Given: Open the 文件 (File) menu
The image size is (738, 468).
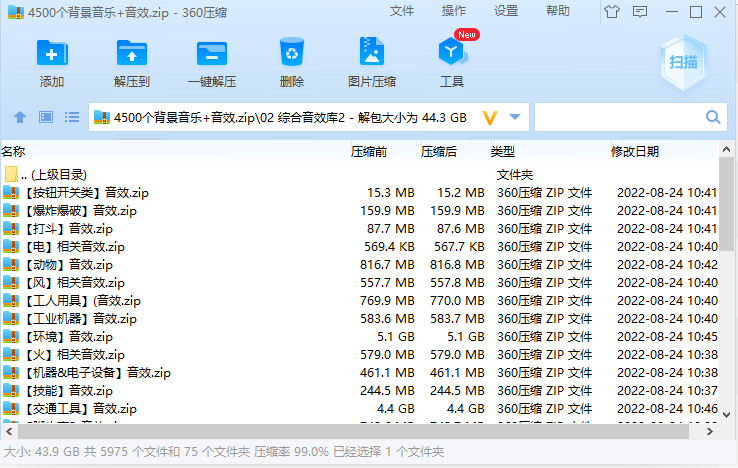Looking at the screenshot, I should click(402, 11).
